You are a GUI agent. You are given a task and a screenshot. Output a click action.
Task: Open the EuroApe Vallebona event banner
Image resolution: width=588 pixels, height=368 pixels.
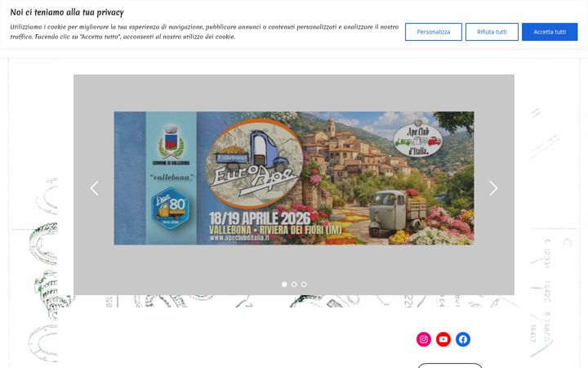[294, 178]
